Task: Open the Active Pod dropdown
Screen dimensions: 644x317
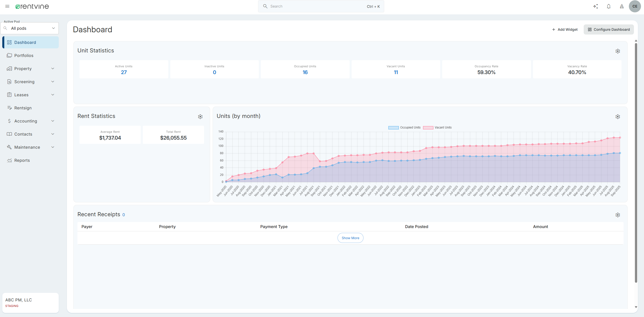Action: tap(30, 28)
